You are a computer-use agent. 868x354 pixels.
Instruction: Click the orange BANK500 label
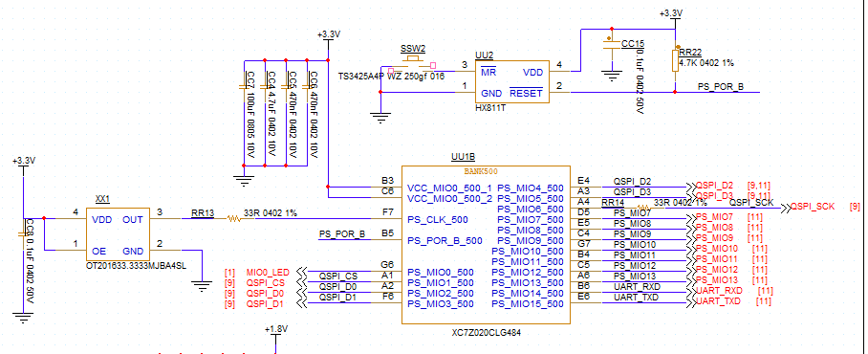pyautogui.click(x=481, y=171)
